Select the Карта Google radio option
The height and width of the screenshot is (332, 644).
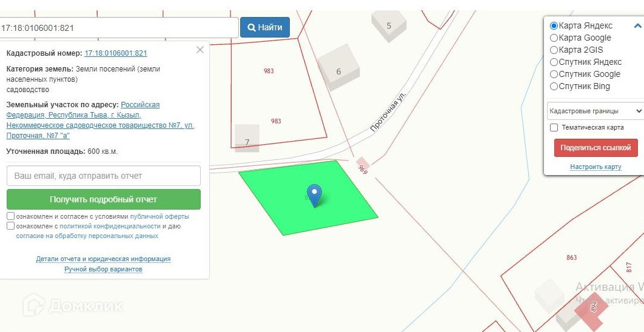tap(554, 38)
